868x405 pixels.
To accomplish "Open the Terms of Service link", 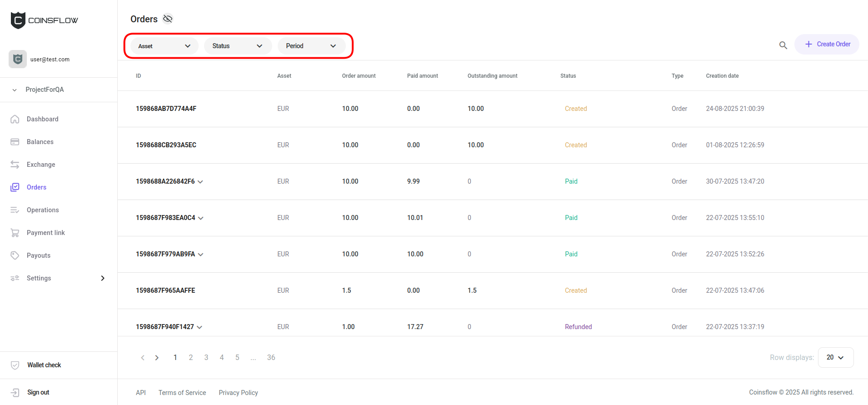I will [182, 393].
